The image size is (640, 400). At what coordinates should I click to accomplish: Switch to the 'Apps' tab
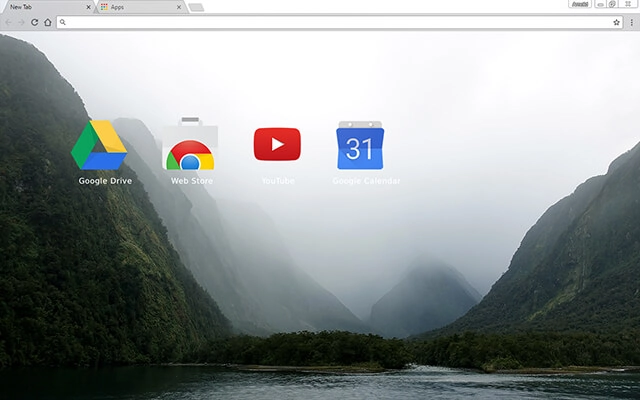(141, 7)
